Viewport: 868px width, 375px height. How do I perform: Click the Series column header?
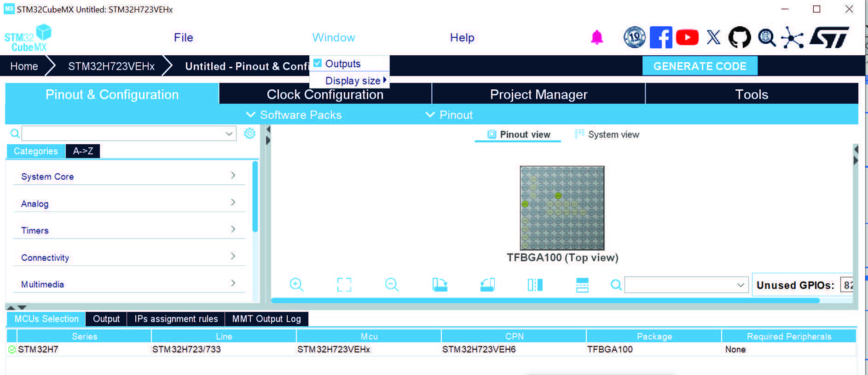(84, 336)
